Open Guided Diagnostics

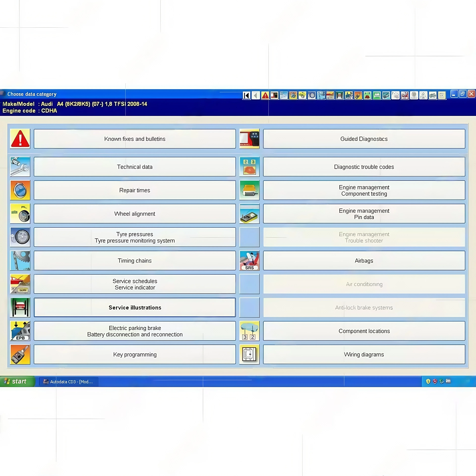(364, 139)
